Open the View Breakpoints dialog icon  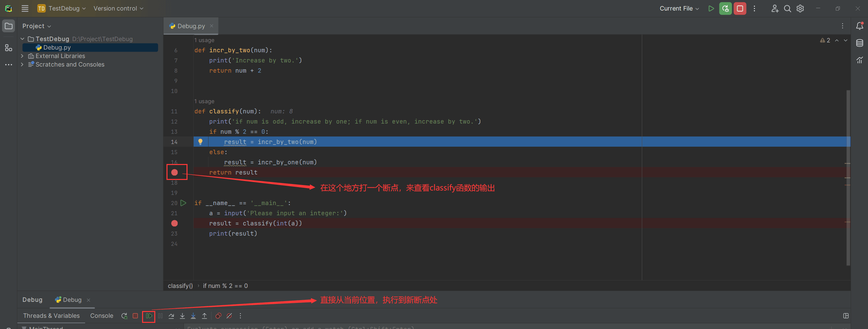coord(218,316)
